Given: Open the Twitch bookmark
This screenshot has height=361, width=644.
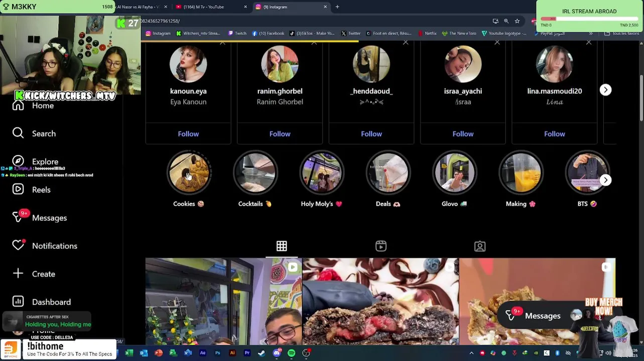Looking at the screenshot, I should coord(237,34).
